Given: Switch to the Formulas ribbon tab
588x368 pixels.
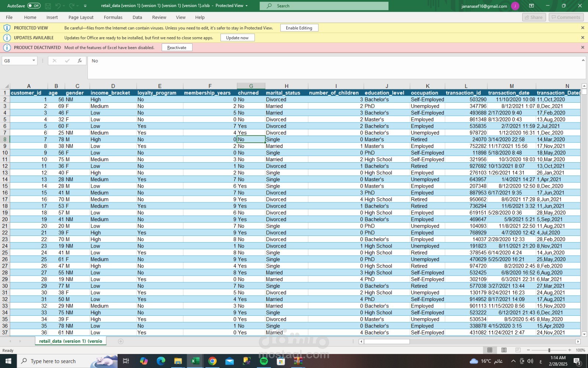Looking at the screenshot, I should 113,17.
